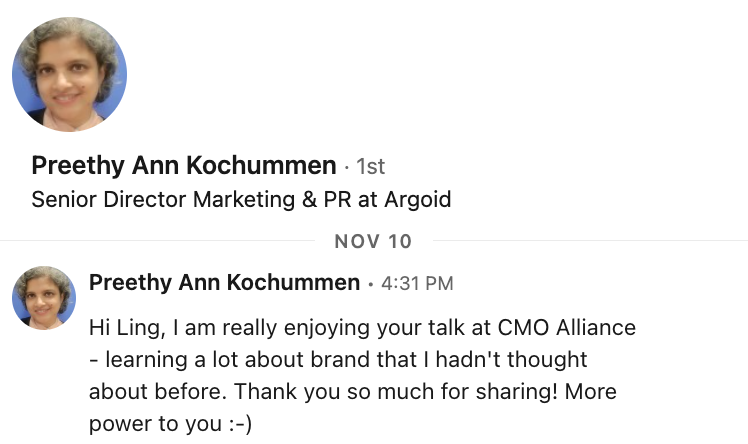Click the dot separator before "4:31 PM"

(370, 285)
